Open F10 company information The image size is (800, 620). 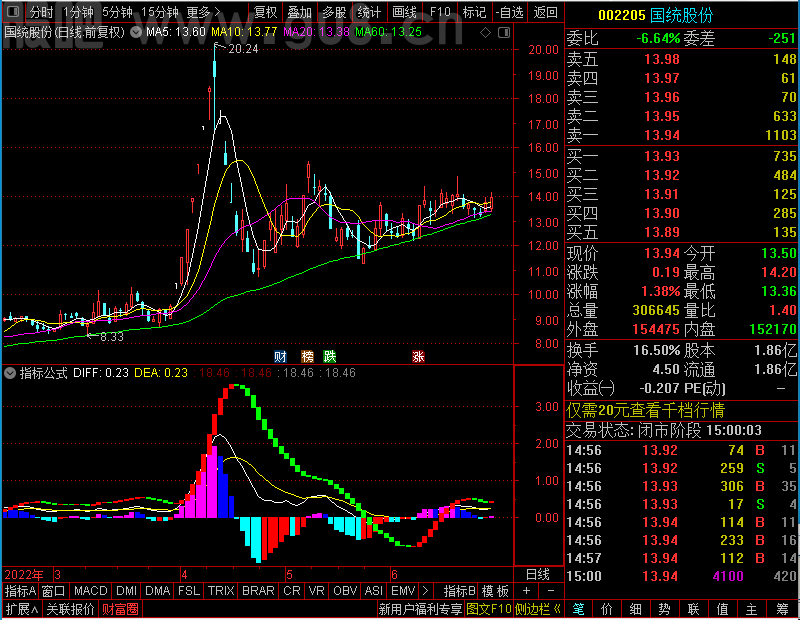pyautogui.click(x=440, y=12)
